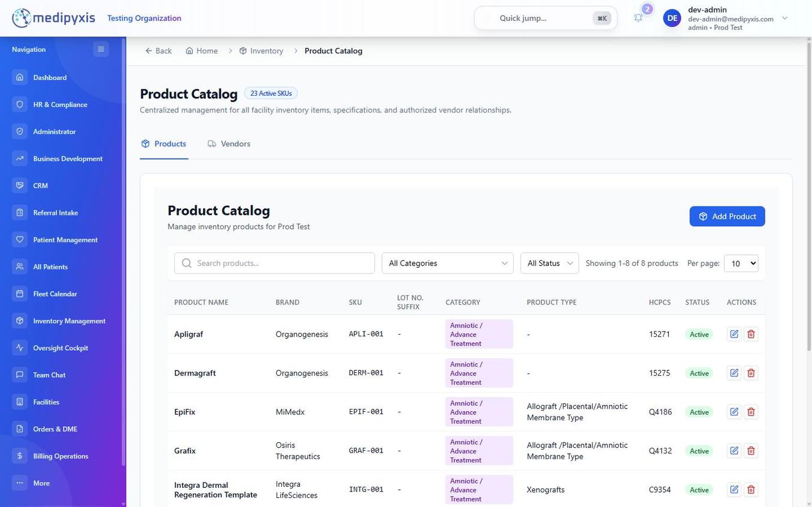Click the CRM sidebar icon
Image resolution: width=812 pixels, height=507 pixels.
[x=20, y=186]
